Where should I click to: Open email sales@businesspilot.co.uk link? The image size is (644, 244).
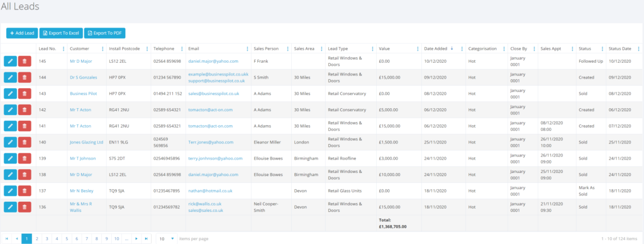pos(214,94)
